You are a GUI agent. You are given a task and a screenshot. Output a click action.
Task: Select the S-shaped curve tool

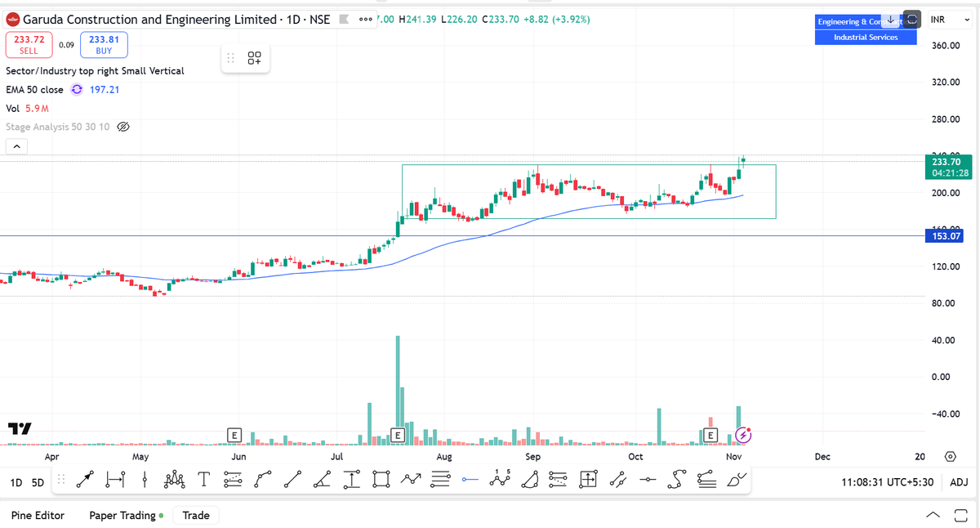tap(677, 480)
